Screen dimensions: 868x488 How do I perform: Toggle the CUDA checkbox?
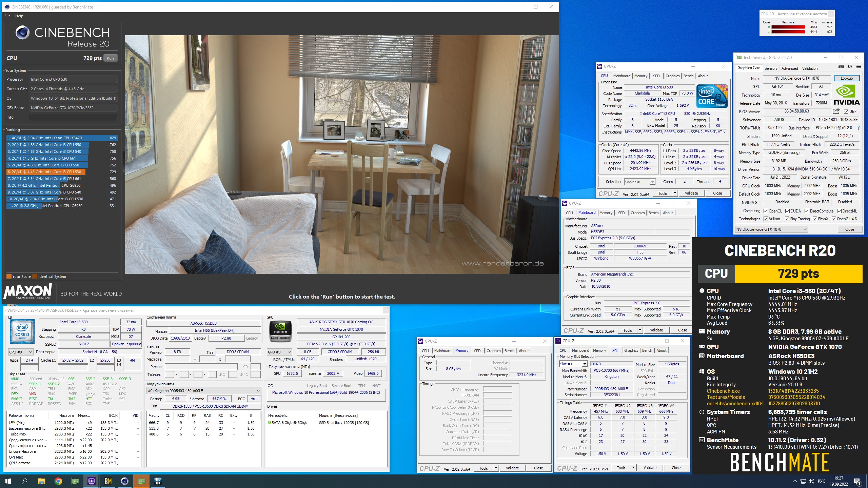coord(787,211)
